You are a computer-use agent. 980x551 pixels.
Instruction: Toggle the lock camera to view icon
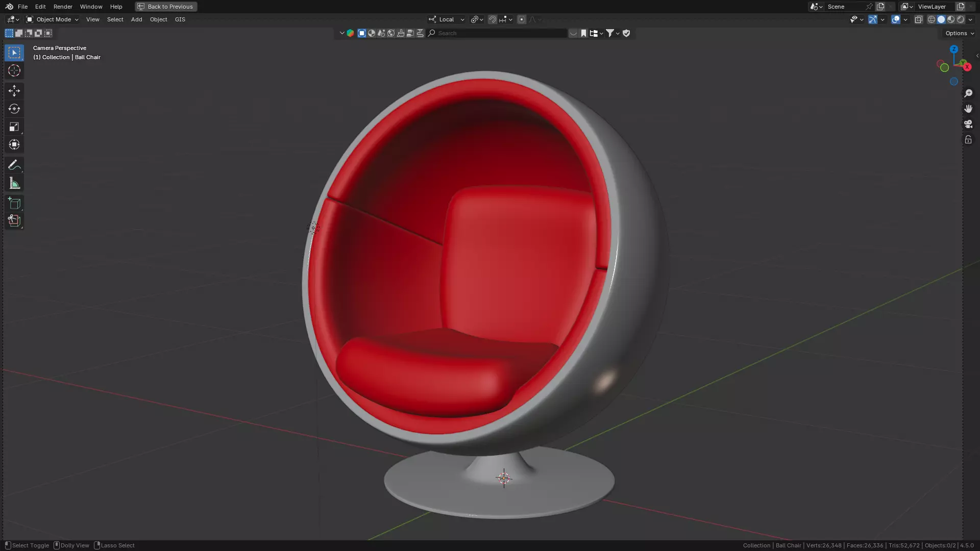968,139
